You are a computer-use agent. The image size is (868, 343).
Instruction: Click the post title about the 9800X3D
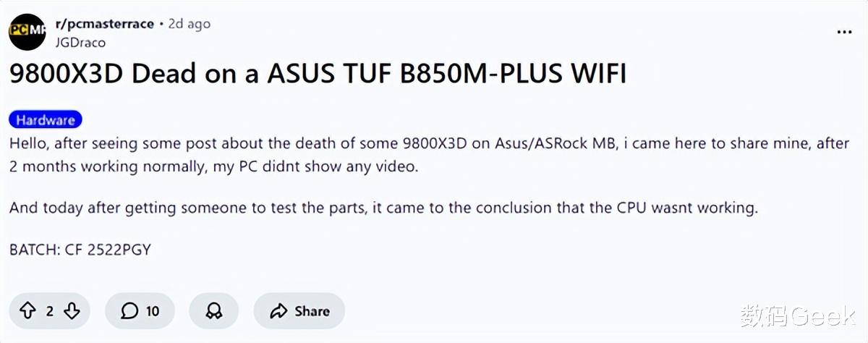point(318,75)
